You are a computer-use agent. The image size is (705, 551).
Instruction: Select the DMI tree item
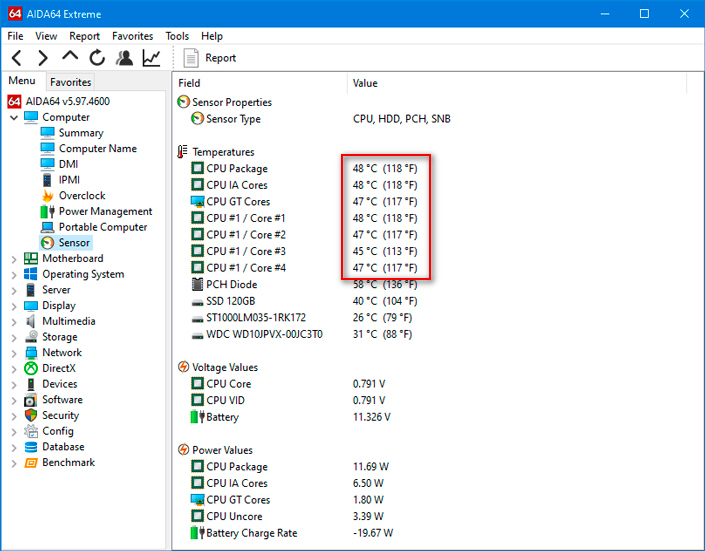68,164
